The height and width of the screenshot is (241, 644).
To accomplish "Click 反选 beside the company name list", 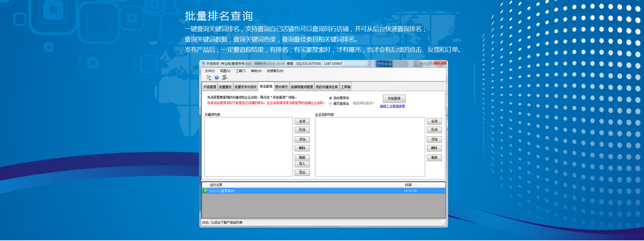I will pyautogui.click(x=434, y=130).
